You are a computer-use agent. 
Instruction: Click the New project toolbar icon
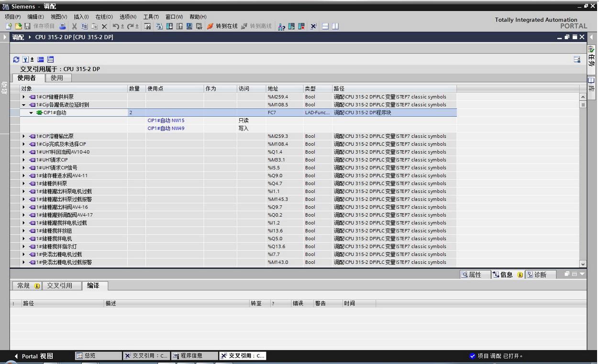coord(9,26)
